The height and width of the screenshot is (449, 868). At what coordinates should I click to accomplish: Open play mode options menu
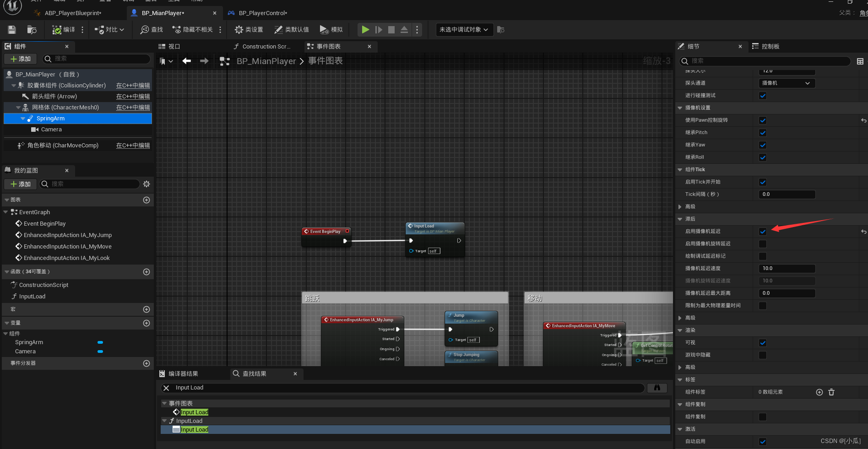pyautogui.click(x=417, y=30)
